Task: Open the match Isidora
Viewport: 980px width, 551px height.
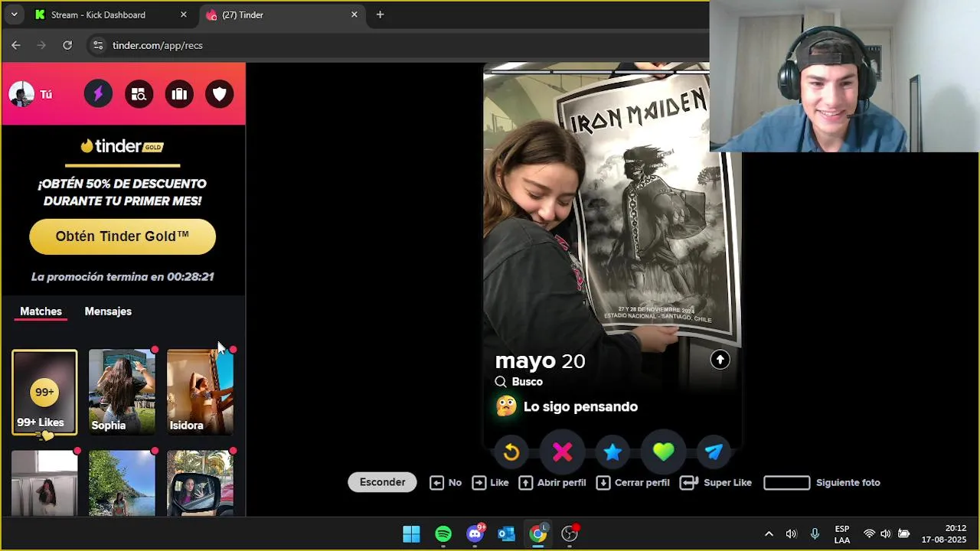Action: coord(200,393)
